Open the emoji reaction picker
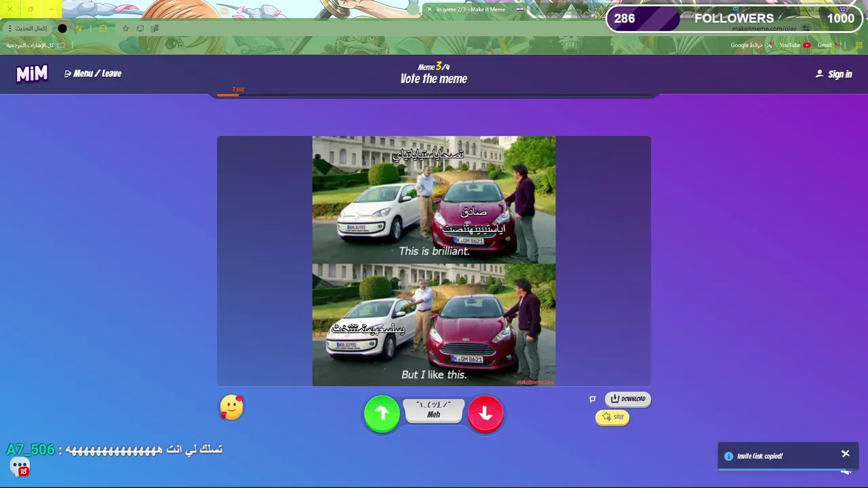Viewport: 868px width, 488px height. tap(231, 407)
